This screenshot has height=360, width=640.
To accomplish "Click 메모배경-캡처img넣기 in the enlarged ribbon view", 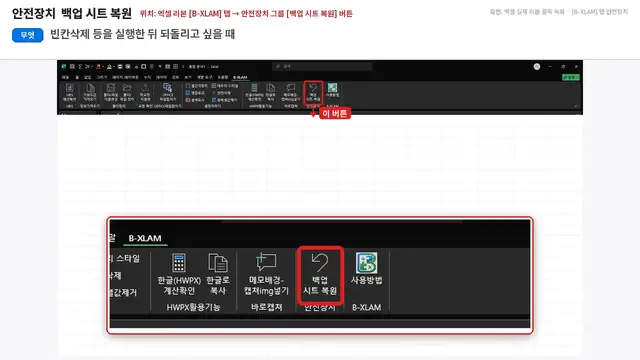I will pyautogui.click(x=266, y=274).
